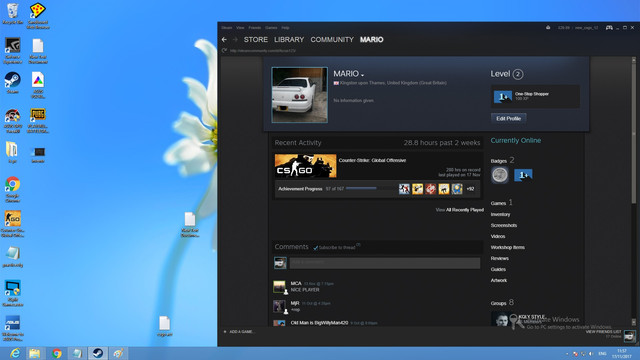Screen dimensions: 640x360
Task: Open File Explorer from the taskbar
Action: click(35, 353)
